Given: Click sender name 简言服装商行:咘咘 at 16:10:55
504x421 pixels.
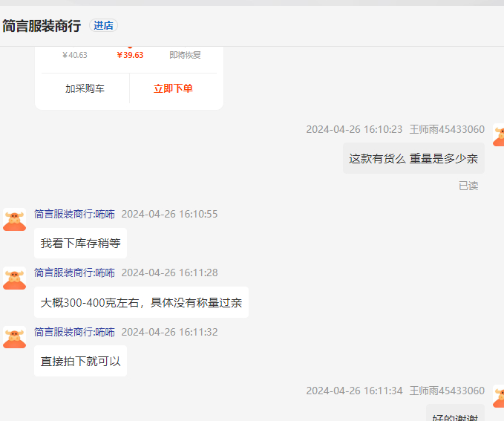Looking at the screenshot, I should click(x=74, y=214).
